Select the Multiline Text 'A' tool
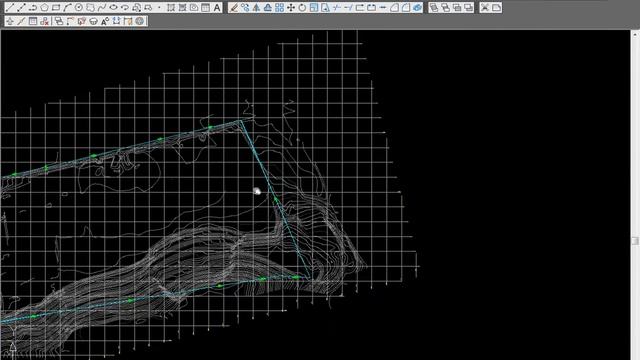The height and width of the screenshot is (360, 640). pos(217,8)
